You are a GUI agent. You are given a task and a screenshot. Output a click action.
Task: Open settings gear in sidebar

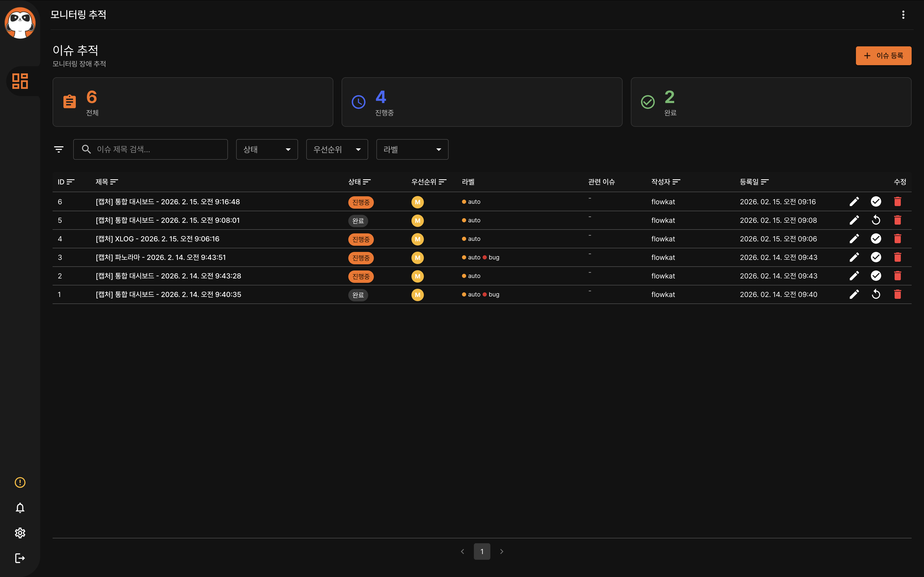tap(20, 533)
